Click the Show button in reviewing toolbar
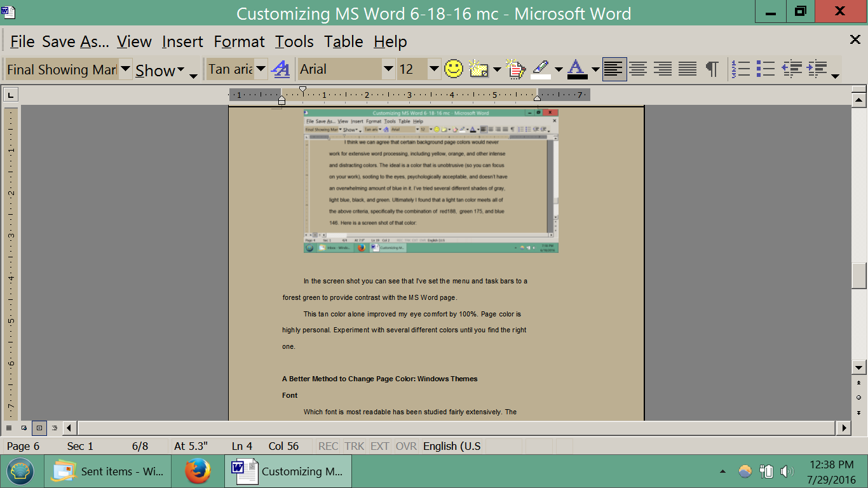The height and width of the screenshot is (488, 868). (159, 70)
